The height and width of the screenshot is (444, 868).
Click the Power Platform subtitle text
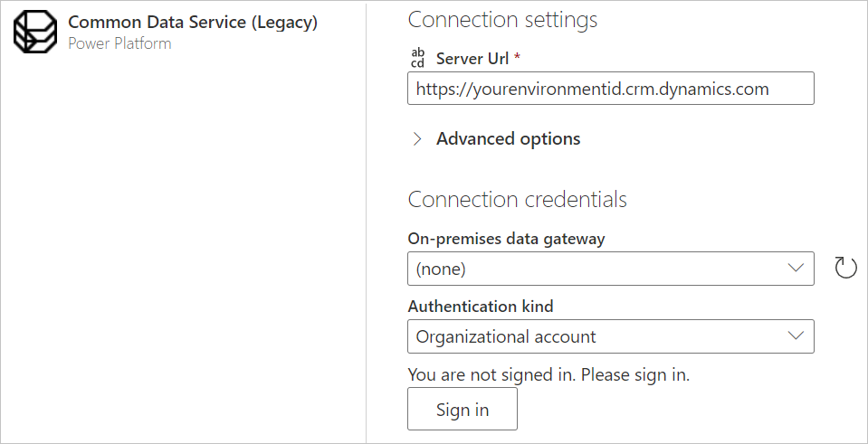(x=119, y=43)
